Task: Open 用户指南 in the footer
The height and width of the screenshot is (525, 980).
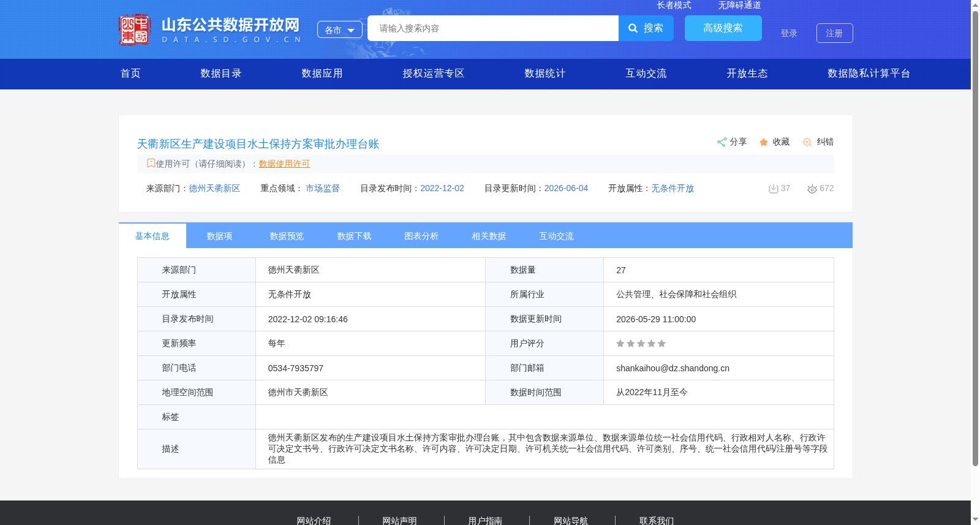Action: click(x=485, y=521)
